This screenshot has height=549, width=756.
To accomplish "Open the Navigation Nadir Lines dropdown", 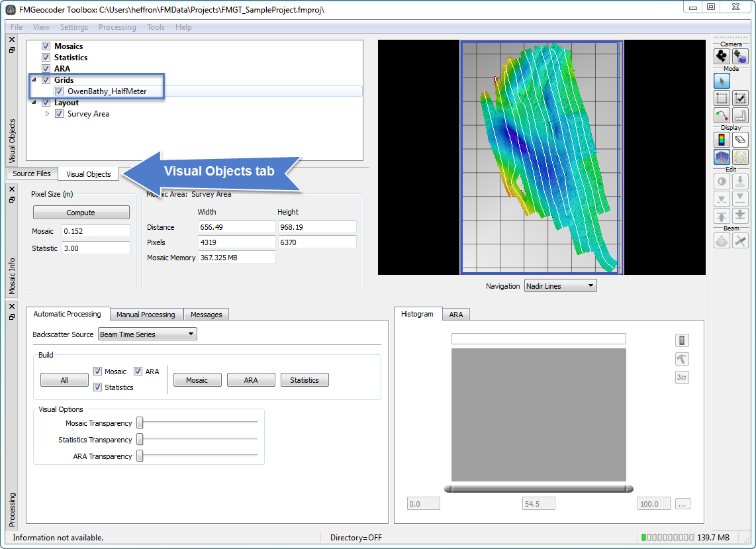I will click(x=560, y=286).
